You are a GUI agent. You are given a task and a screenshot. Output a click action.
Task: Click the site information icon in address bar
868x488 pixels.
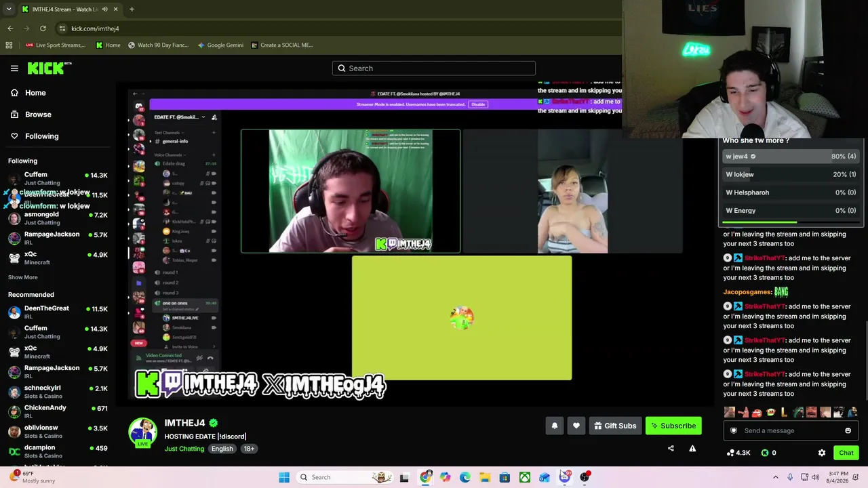pyautogui.click(x=62, y=28)
